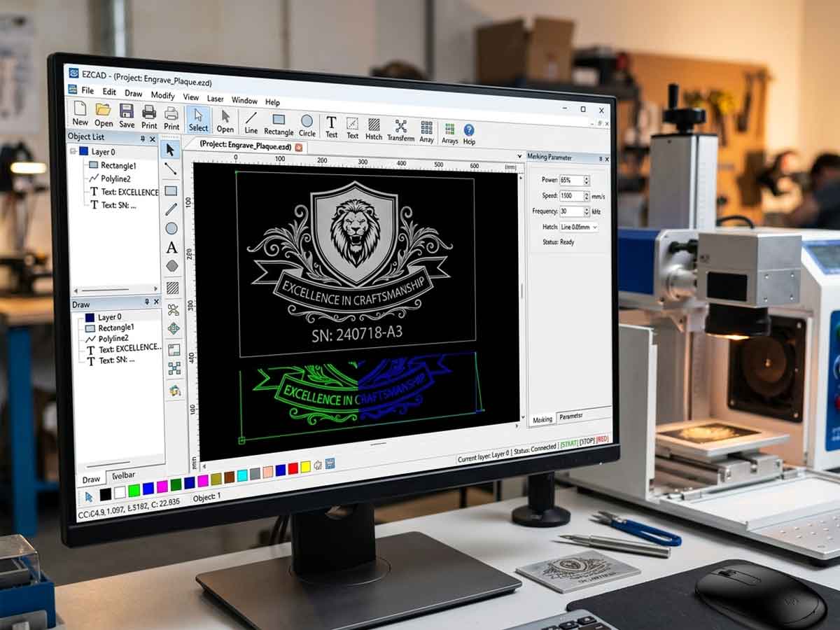The width and height of the screenshot is (840, 630).
Task: Pick the yellow color swatch
Action: tap(305, 466)
